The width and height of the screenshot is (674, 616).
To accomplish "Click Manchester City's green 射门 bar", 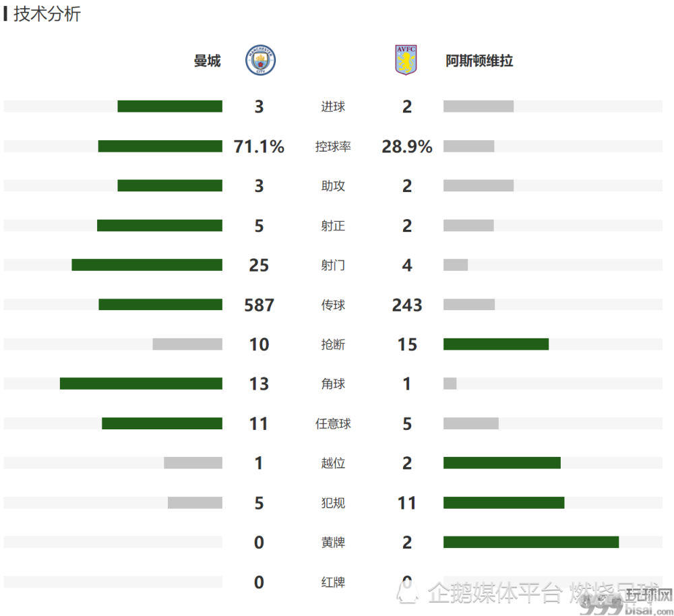I will [x=147, y=265].
